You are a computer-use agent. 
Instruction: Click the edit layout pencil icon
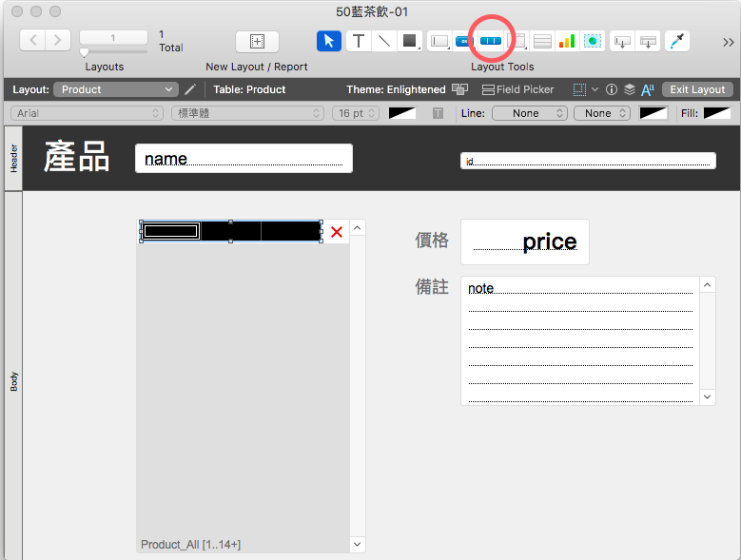pos(190,89)
